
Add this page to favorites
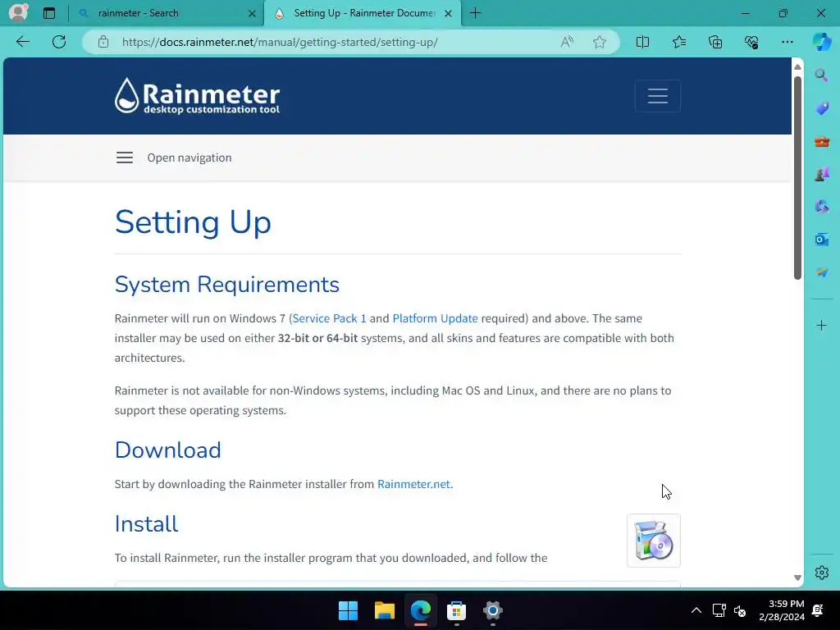(600, 42)
